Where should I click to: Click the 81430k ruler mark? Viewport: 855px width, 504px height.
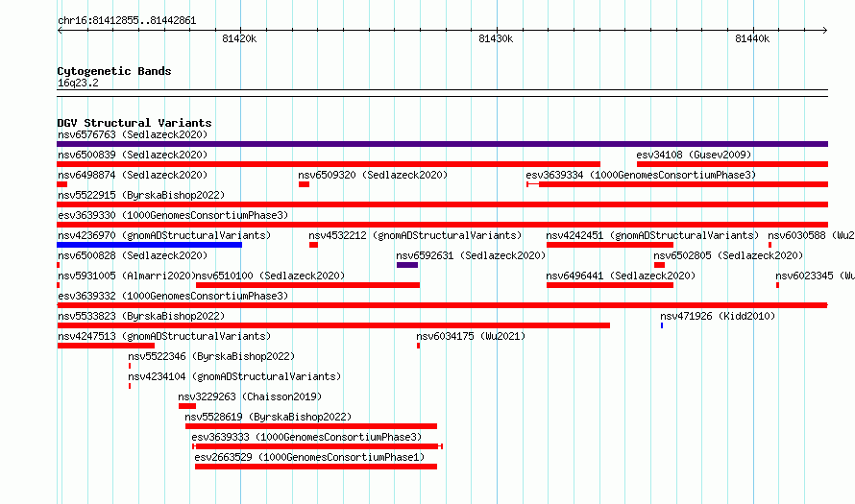(496, 38)
